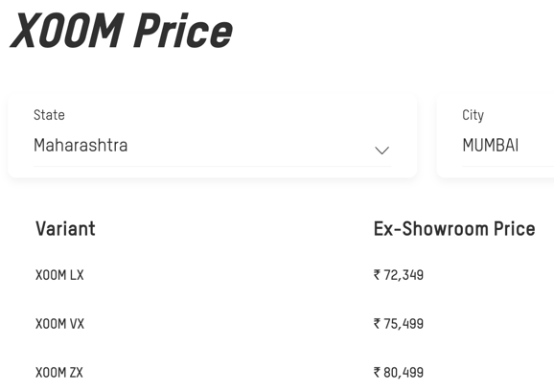Select the XOOM LX variant row
Image resolution: width=554 pixels, height=392 pixels.
click(277, 275)
